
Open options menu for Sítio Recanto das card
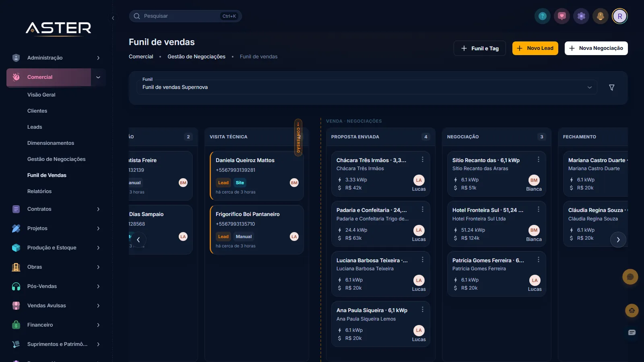pyautogui.click(x=539, y=160)
